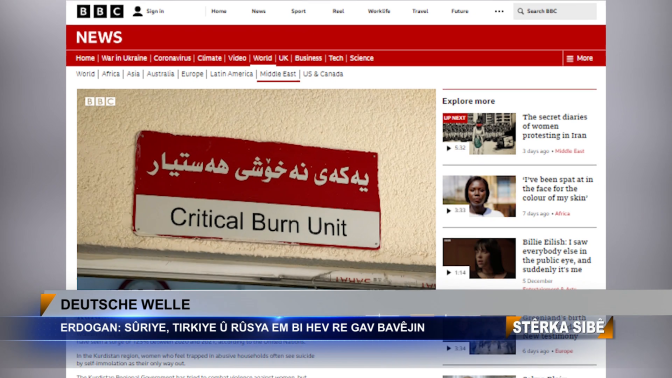Click the '5 December' date text
The height and width of the screenshot is (378, 672).
(537, 281)
